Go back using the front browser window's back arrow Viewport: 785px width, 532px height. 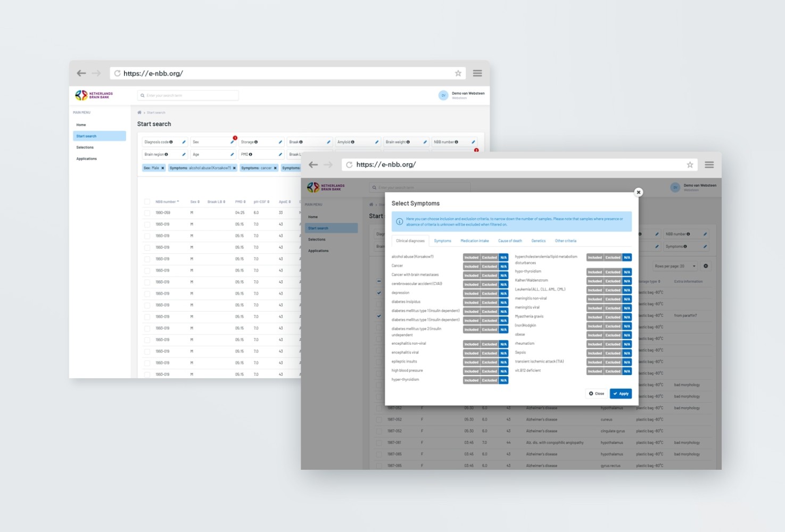pyautogui.click(x=313, y=164)
